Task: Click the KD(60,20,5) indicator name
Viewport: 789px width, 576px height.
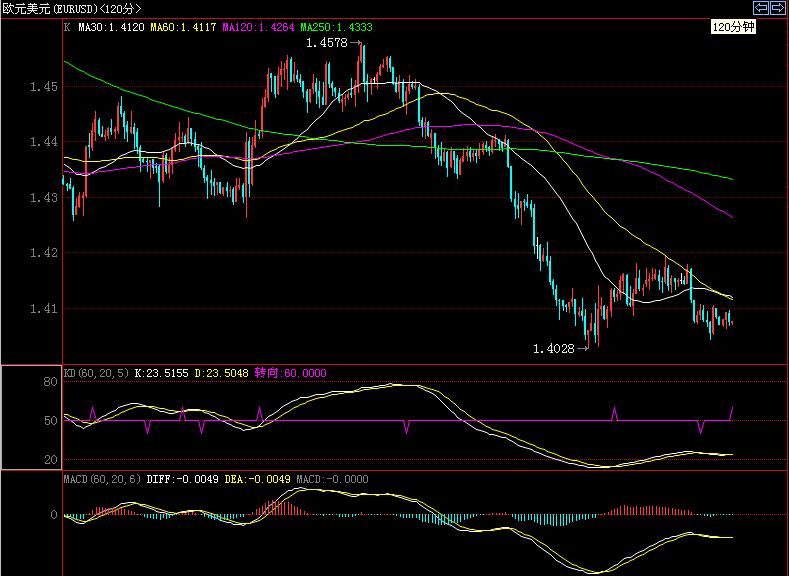Action: [97, 373]
